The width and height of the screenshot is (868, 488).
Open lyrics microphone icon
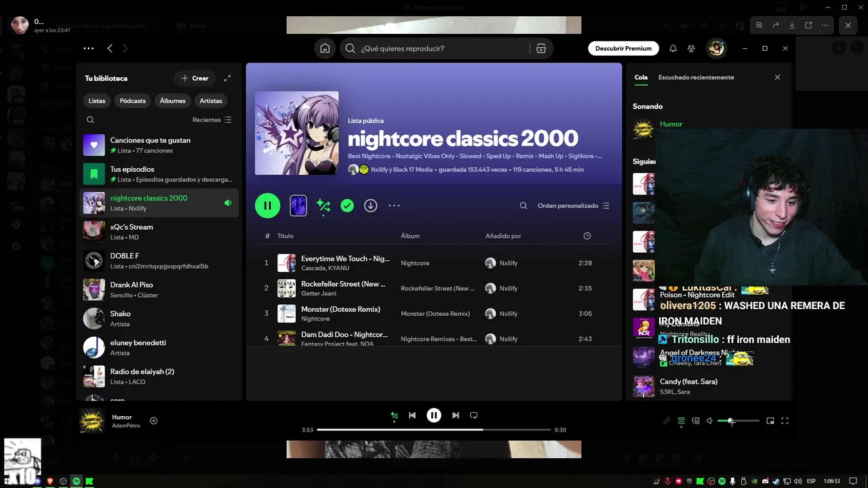[x=667, y=421]
